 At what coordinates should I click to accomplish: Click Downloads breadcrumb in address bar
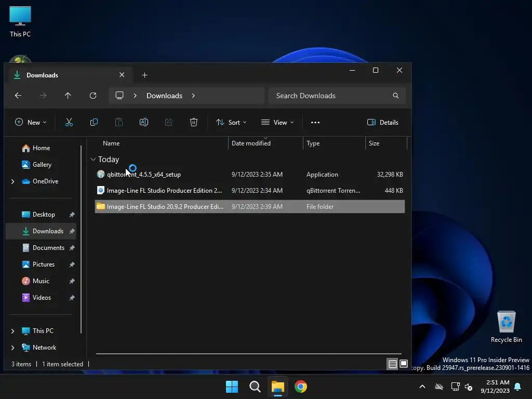point(164,96)
